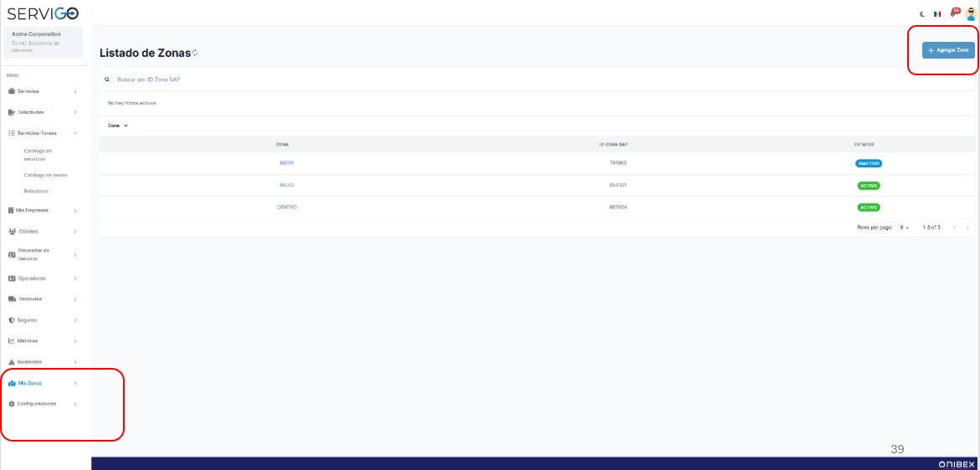Open the Mexico flag language selector
Screen dimensions: 980x470
click(937, 13)
